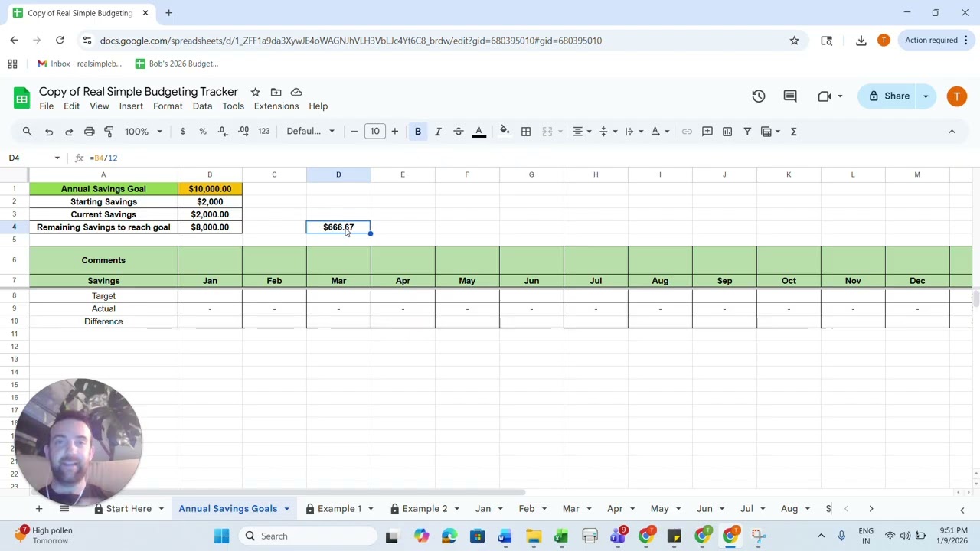Click the font size field

click(x=374, y=132)
